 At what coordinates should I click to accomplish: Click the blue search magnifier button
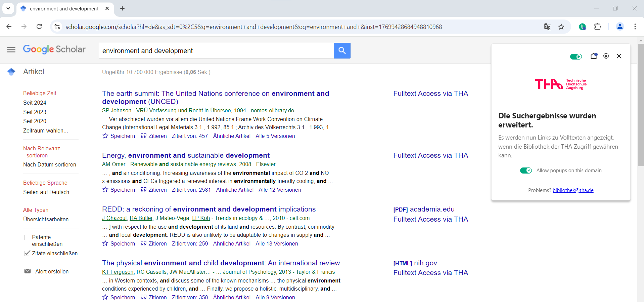pos(342,50)
